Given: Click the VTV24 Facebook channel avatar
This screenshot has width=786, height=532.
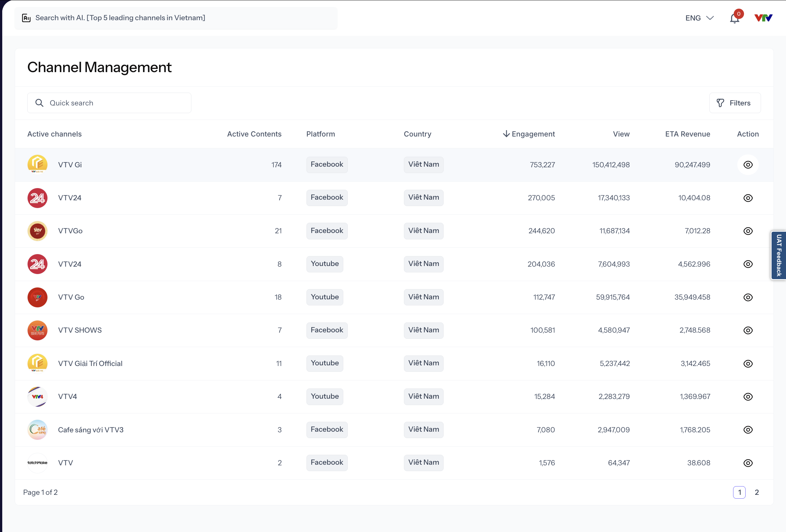Looking at the screenshot, I should point(37,198).
